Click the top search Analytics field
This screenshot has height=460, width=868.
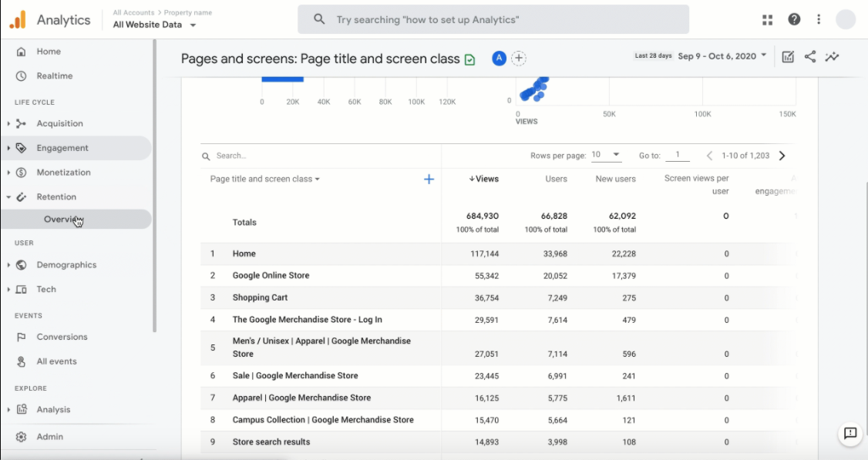click(493, 19)
